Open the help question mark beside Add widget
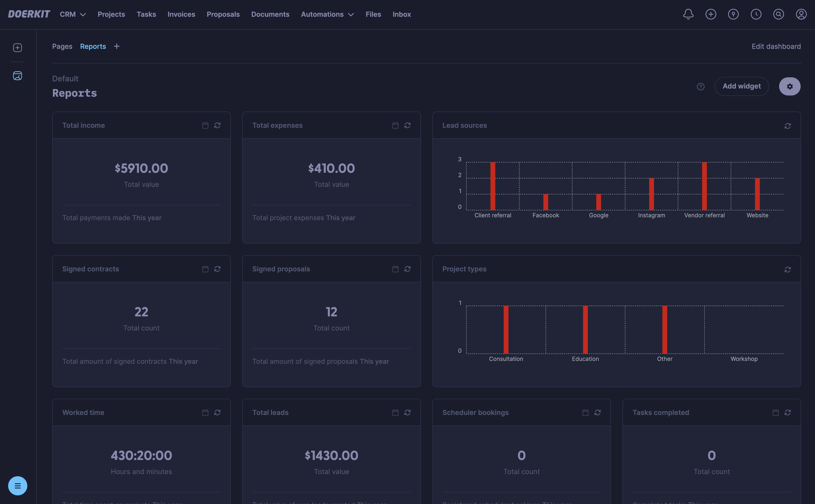The width and height of the screenshot is (815, 504). pos(701,87)
